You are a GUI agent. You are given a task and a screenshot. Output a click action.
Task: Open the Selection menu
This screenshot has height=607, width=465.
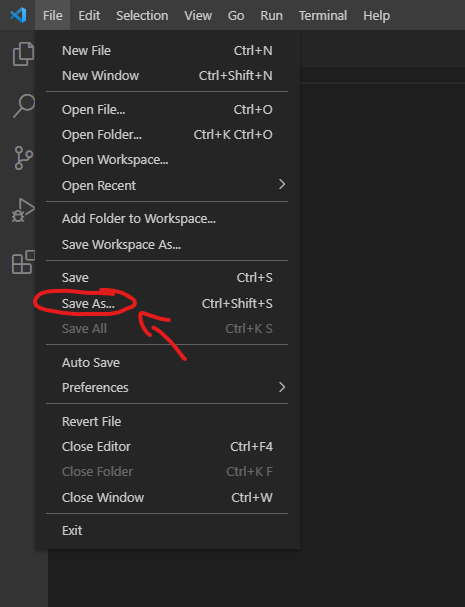click(x=142, y=15)
